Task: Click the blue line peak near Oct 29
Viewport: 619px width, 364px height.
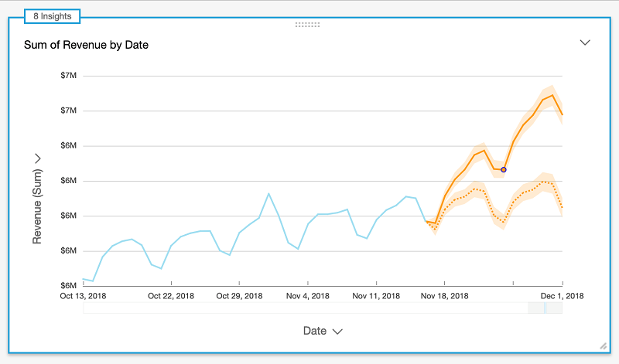Action: tap(268, 194)
